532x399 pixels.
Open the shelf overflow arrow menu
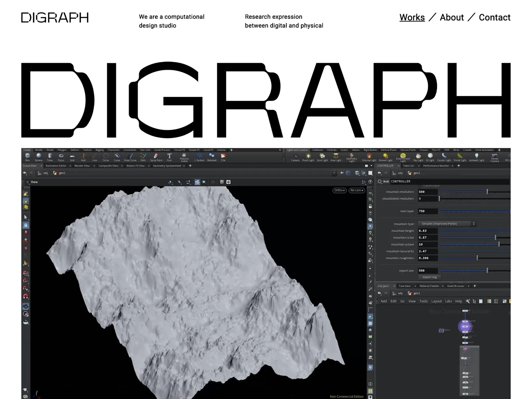click(280, 150)
